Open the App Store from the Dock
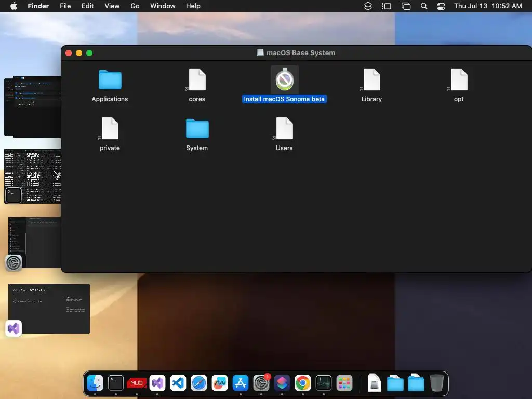Screen dimensions: 532x399 (241, 383)
